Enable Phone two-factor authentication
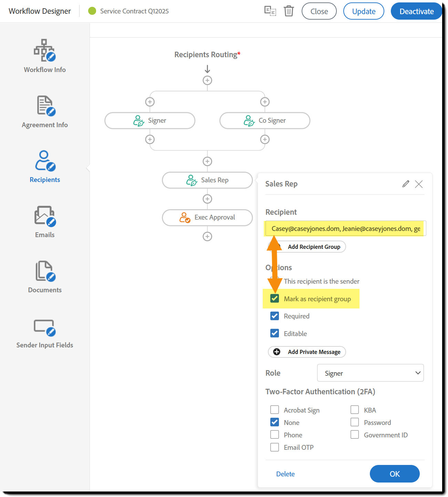This screenshot has width=448, height=497. click(274, 435)
